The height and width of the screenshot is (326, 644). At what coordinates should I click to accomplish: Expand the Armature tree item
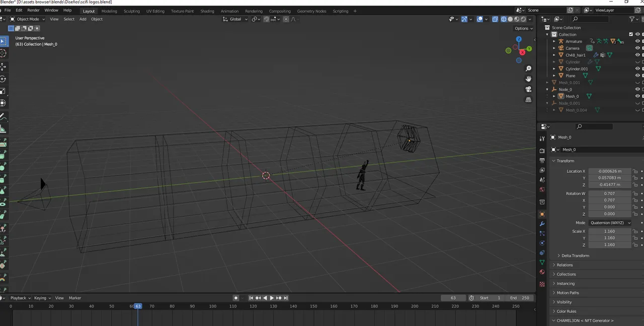pos(554,41)
